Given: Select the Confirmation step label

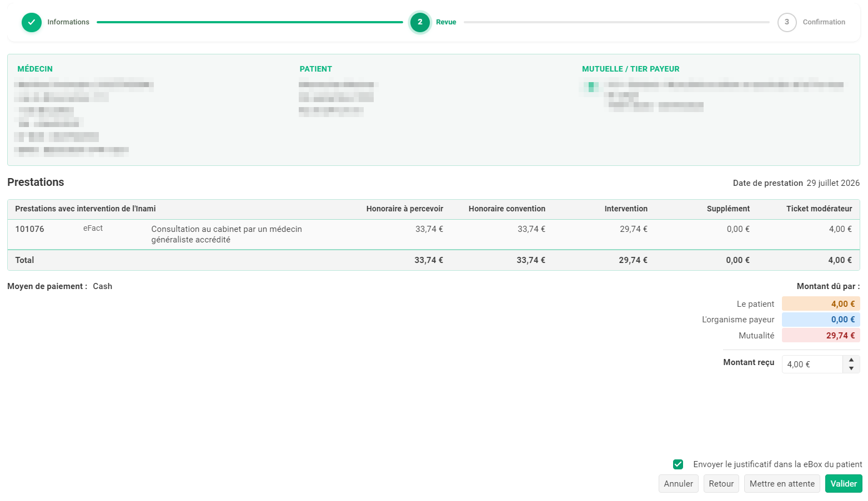Looking at the screenshot, I should 824,22.
